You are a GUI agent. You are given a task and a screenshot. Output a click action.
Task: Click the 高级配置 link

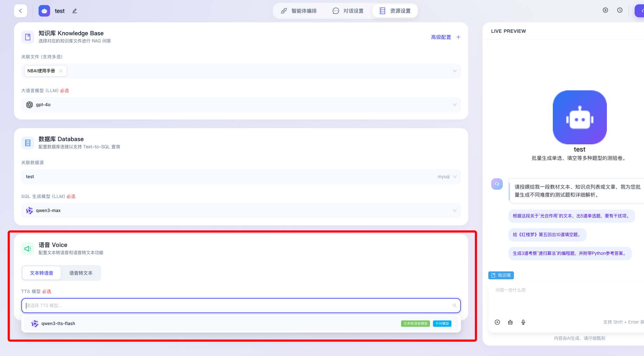click(x=441, y=37)
